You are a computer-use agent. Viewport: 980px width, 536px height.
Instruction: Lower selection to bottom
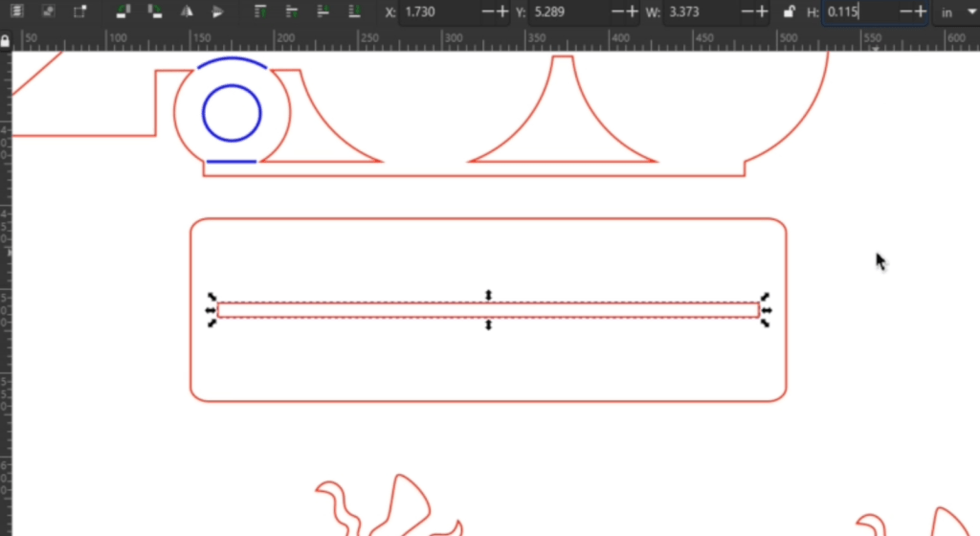(354, 11)
